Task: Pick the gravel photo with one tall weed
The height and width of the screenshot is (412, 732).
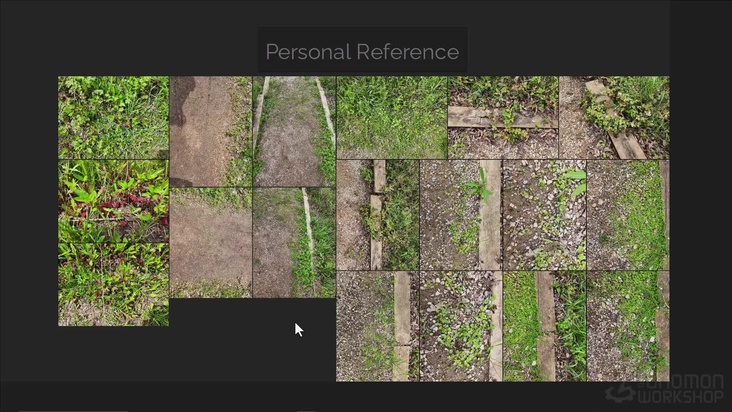Action: pos(461,215)
